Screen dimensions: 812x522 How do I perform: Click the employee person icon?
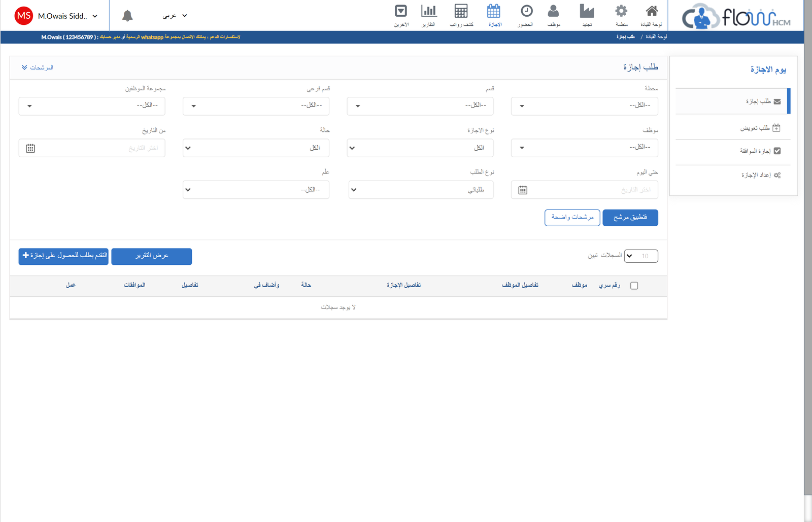coord(553,12)
